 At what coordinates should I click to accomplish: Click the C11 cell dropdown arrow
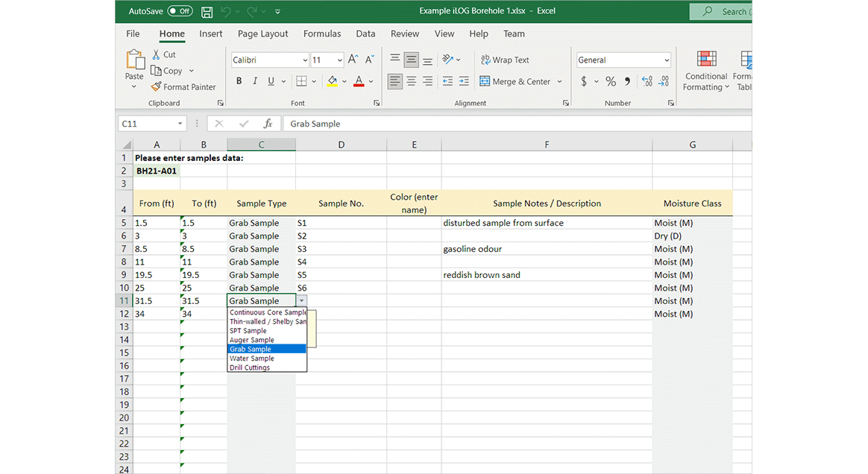coord(301,301)
